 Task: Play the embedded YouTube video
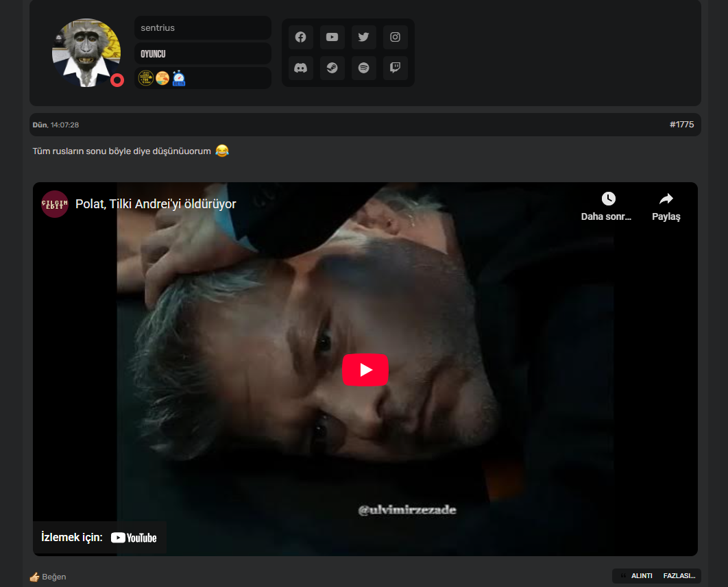point(365,370)
